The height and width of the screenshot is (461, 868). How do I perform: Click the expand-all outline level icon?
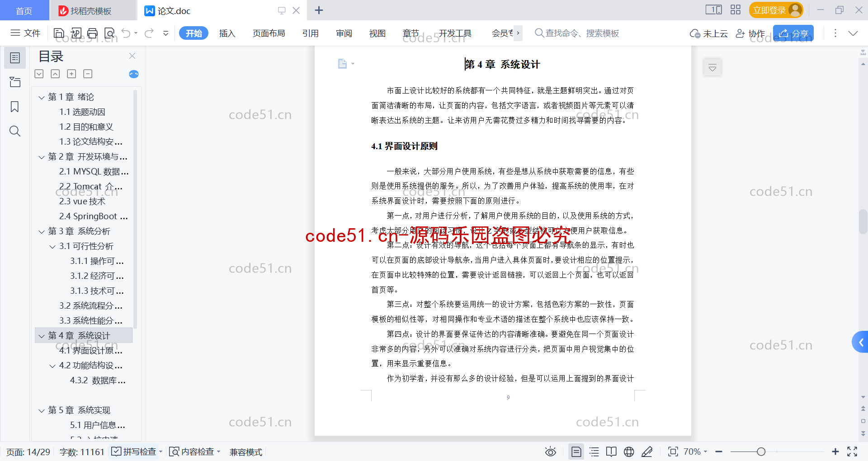(39, 74)
